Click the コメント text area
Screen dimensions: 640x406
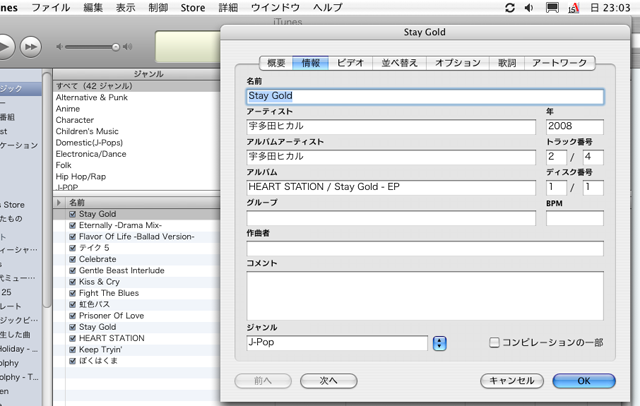[425, 296]
